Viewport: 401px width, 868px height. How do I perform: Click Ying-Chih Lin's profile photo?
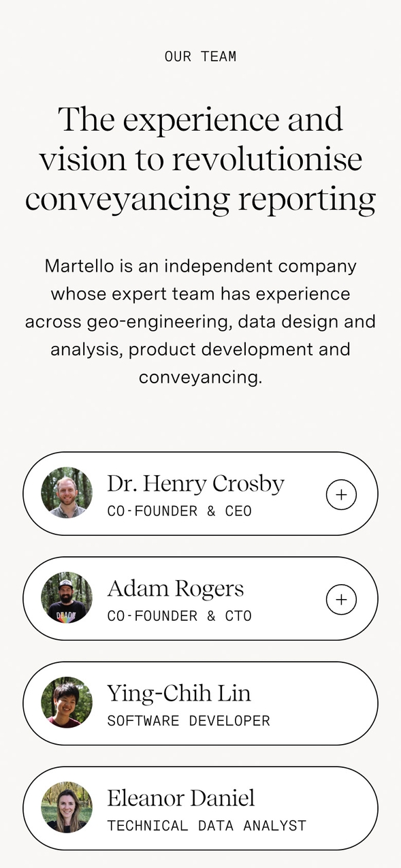pos(67,703)
